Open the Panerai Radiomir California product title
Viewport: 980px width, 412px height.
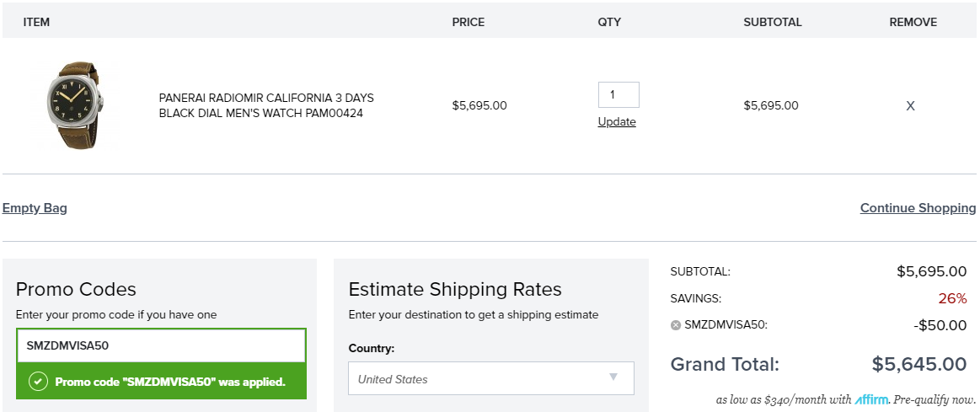(267, 105)
